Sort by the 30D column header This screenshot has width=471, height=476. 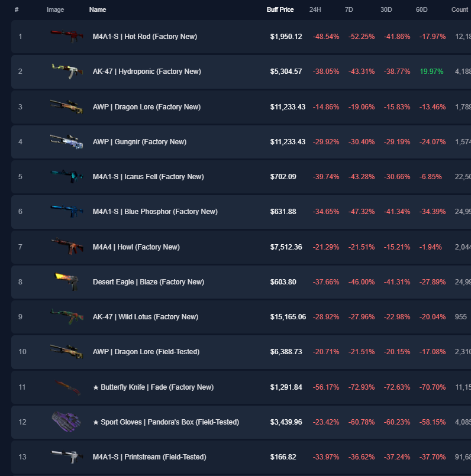point(386,9)
